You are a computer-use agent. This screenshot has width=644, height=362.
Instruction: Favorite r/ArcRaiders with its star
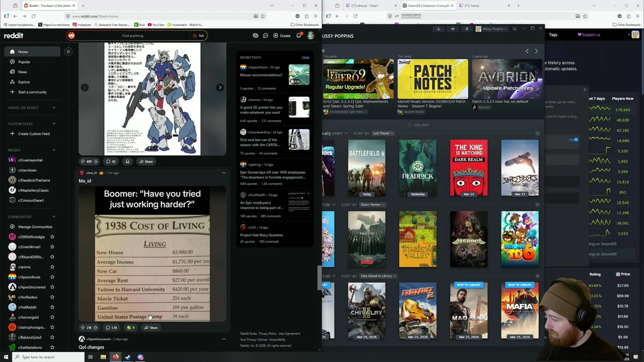tap(52, 297)
